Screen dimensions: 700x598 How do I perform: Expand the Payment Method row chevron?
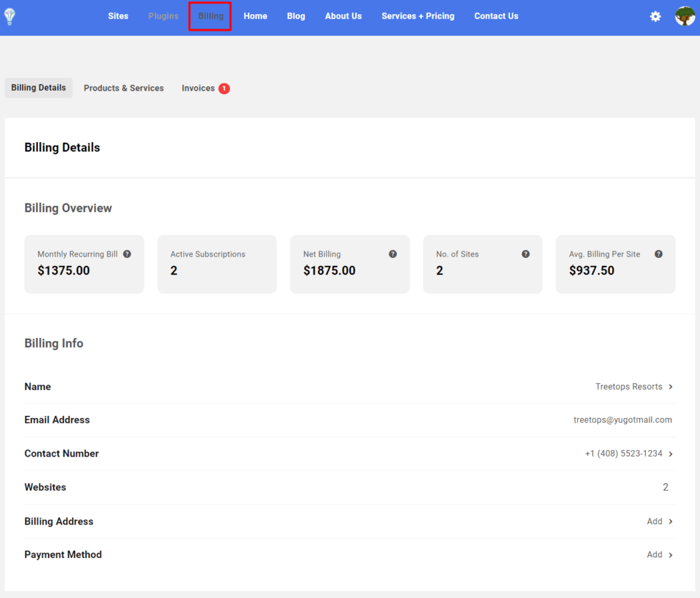click(x=671, y=554)
